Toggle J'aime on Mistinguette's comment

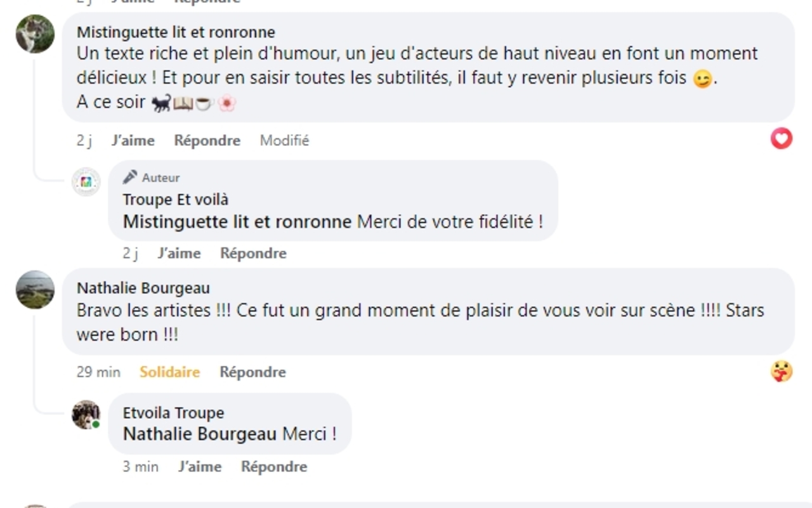133,141
